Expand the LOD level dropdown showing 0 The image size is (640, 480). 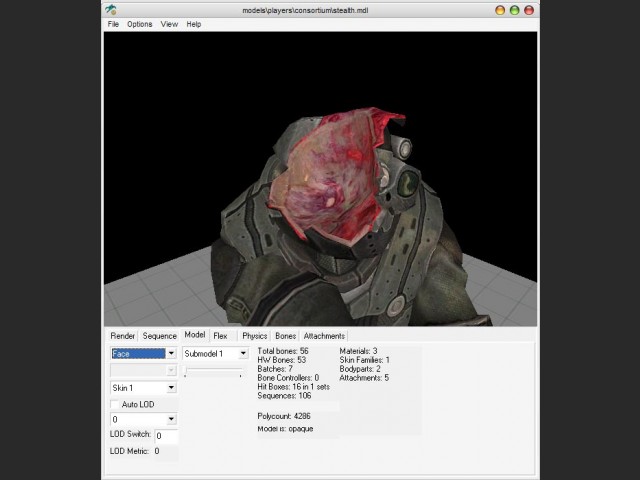point(171,419)
